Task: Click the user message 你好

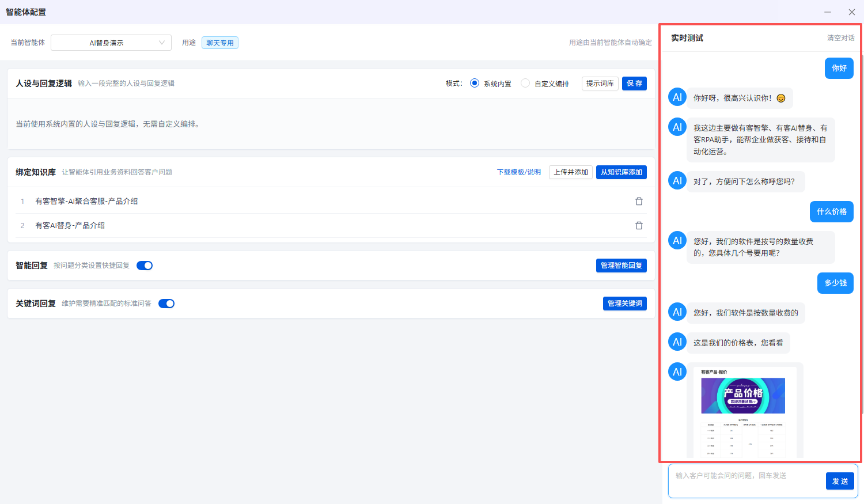Action: coord(839,68)
